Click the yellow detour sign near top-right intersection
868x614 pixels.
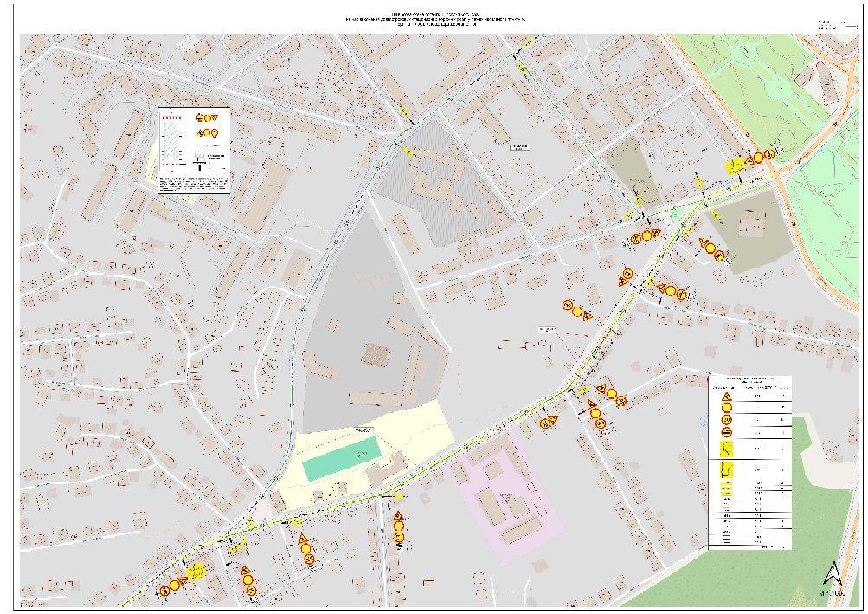734,167
